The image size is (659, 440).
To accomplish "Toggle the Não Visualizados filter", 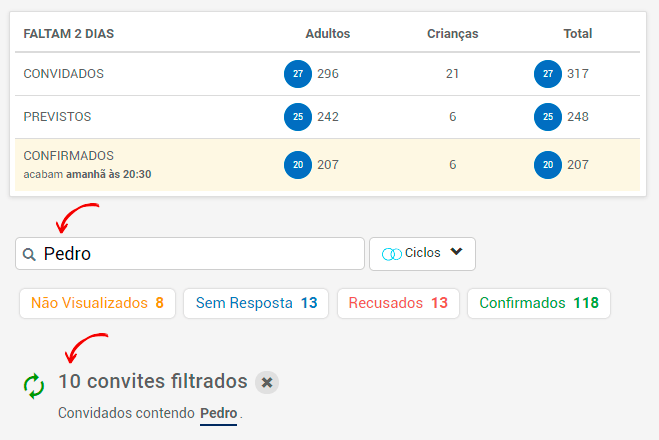I will click(x=98, y=303).
